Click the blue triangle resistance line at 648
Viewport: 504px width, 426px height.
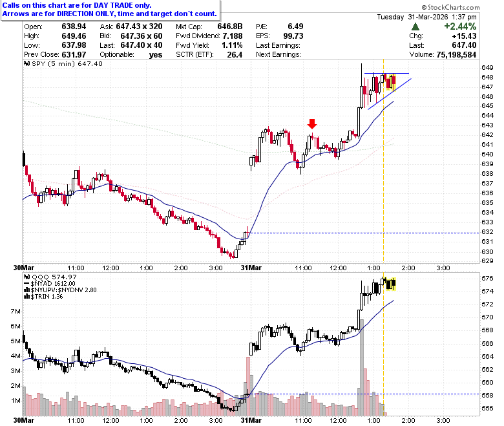[x=386, y=74]
